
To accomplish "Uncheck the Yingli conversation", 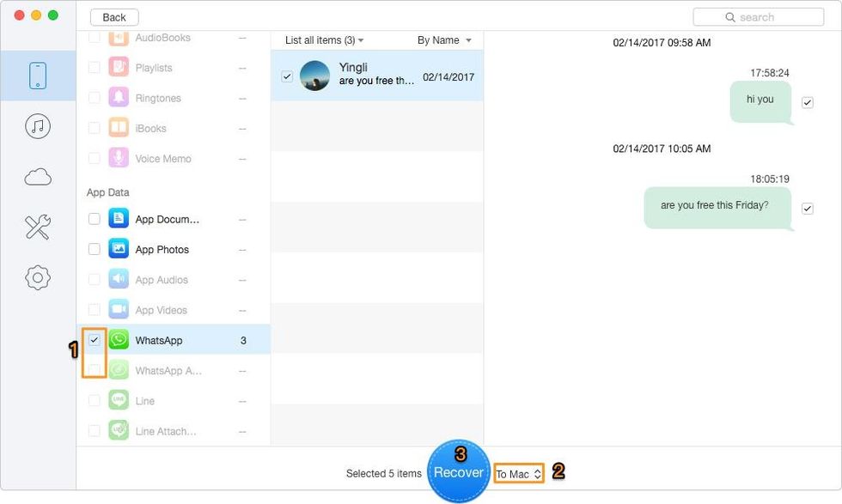I will tap(287, 75).
